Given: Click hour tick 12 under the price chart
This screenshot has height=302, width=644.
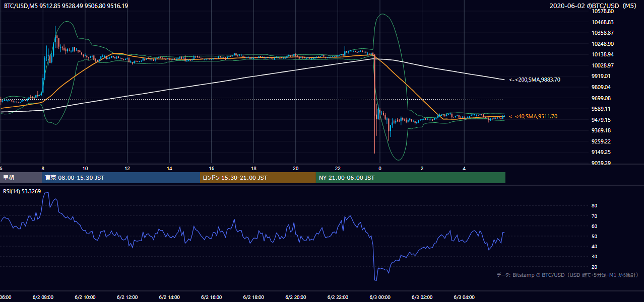Looking at the screenshot, I should (127, 168).
